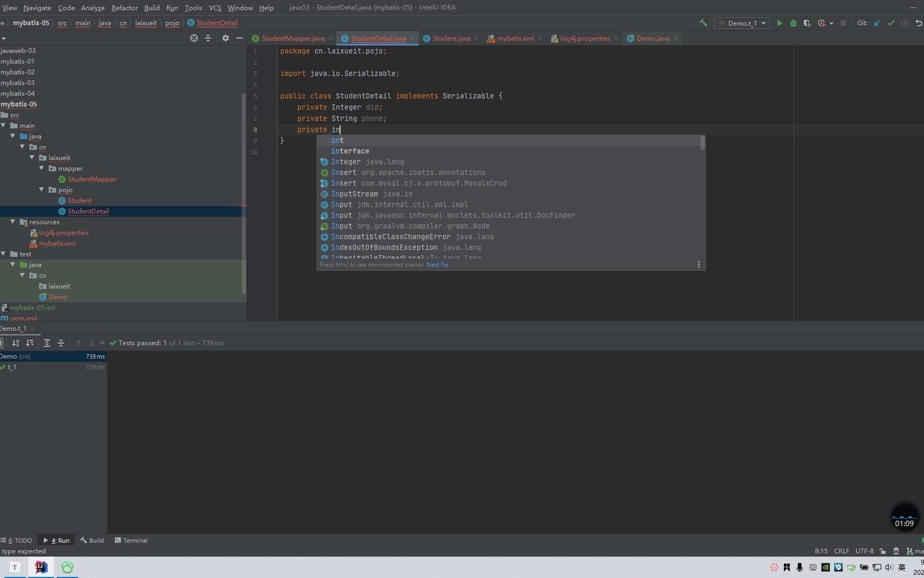Open the VCS menu
The image size is (924, 578).
215,7
